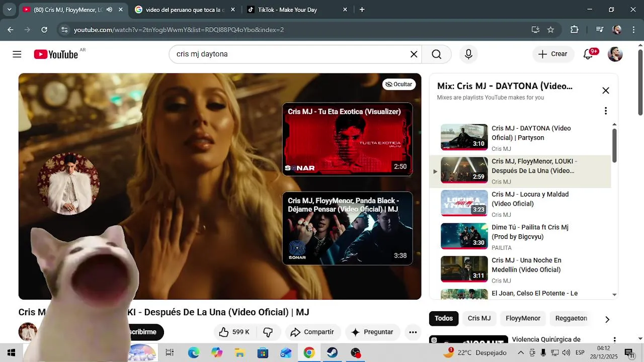Select the FloyyMenor filter chip
644x362 pixels.
pos(523,318)
